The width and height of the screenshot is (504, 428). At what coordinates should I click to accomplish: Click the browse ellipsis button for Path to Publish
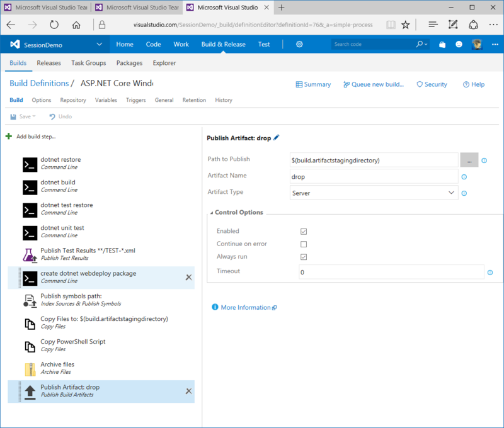[469, 160]
